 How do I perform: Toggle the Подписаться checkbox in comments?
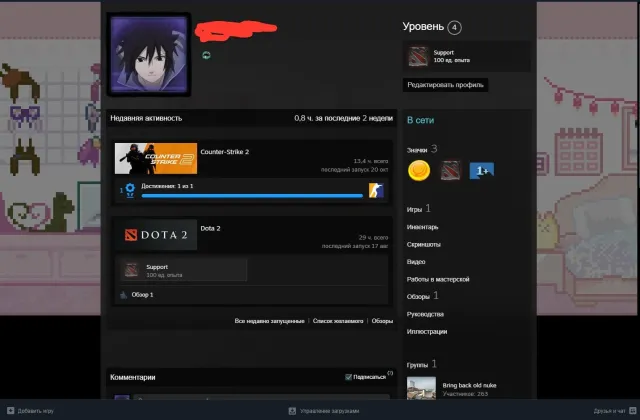click(x=348, y=377)
